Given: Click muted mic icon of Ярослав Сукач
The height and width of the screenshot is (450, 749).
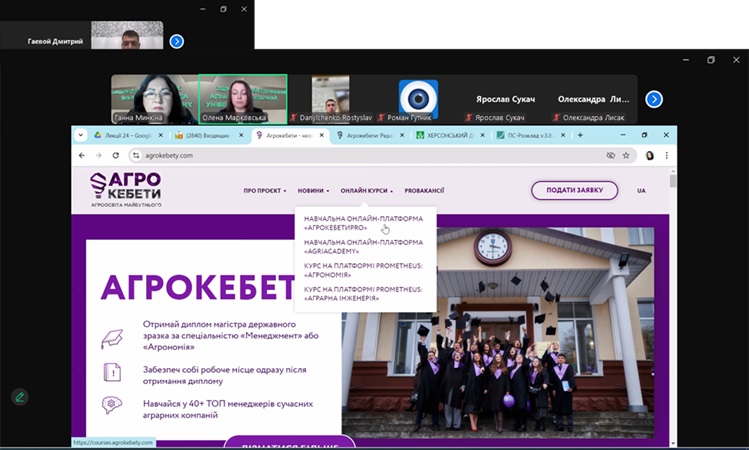Looking at the screenshot, I should click(x=469, y=118).
